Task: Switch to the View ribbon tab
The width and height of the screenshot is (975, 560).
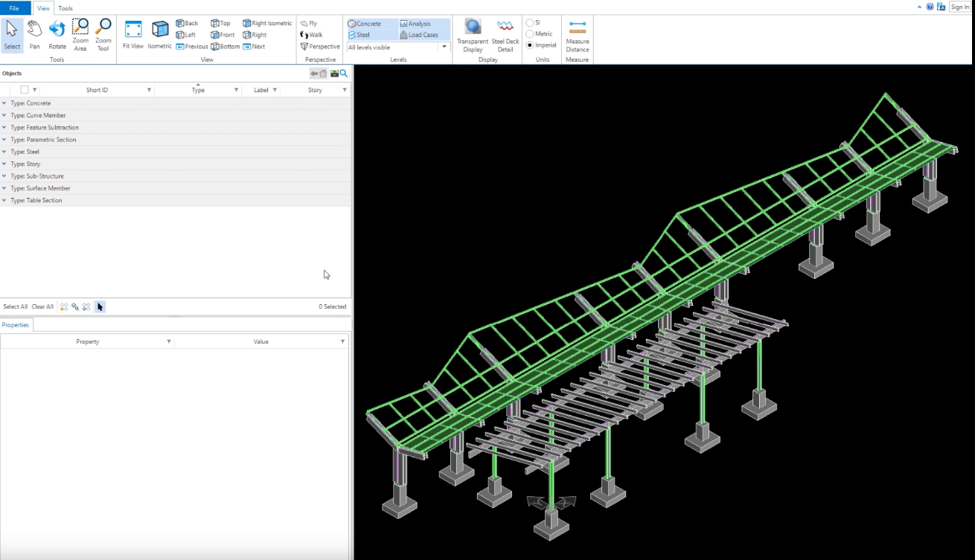Action: coord(43,8)
